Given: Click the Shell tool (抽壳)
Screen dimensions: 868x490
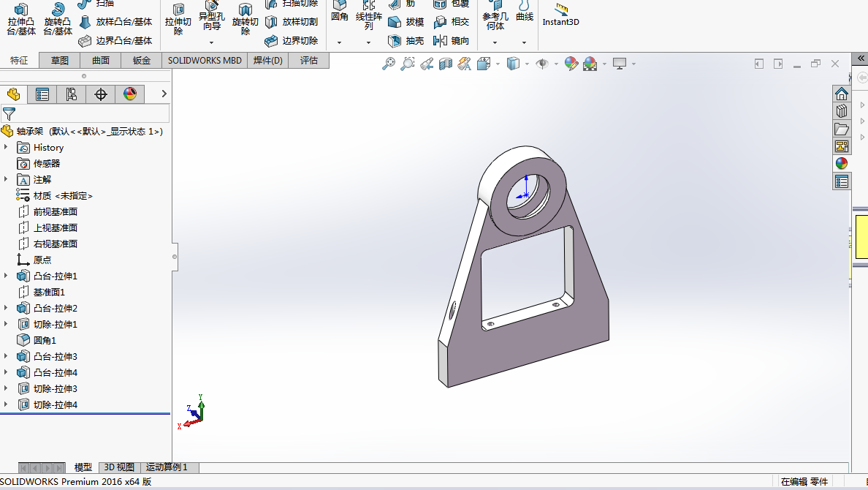Looking at the screenshot, I should coord(406,40).
